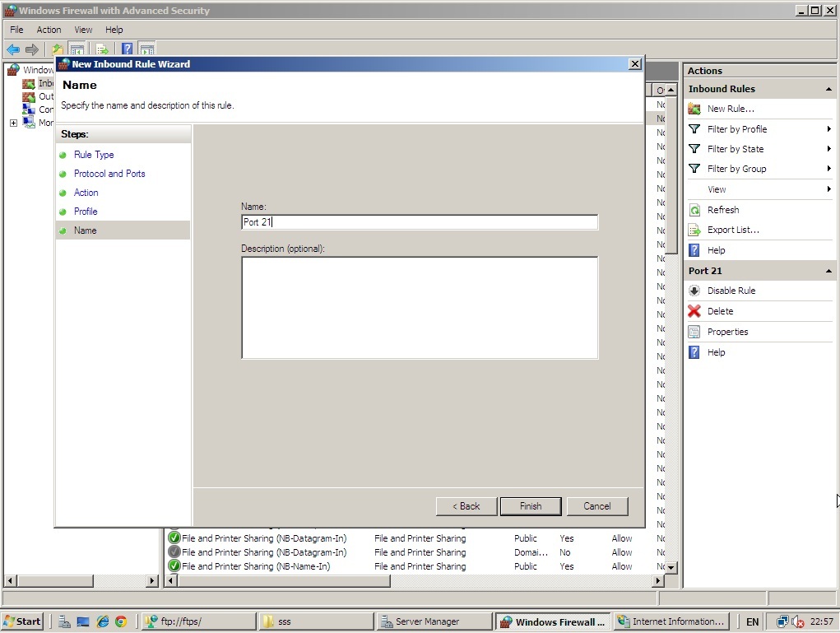Image resolution: width=840 pixels, height=633 pixels.
Task: Click the network icon in system tray
Action: click(782, 621)
